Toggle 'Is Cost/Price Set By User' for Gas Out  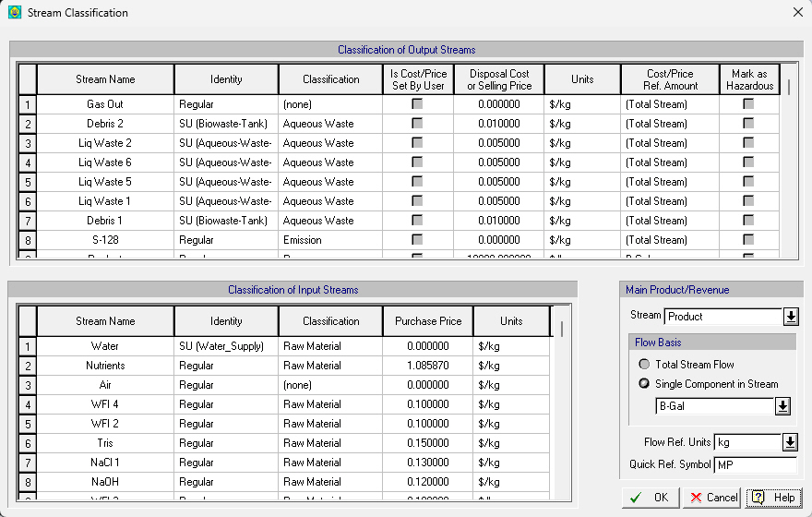tap(417, 104)
